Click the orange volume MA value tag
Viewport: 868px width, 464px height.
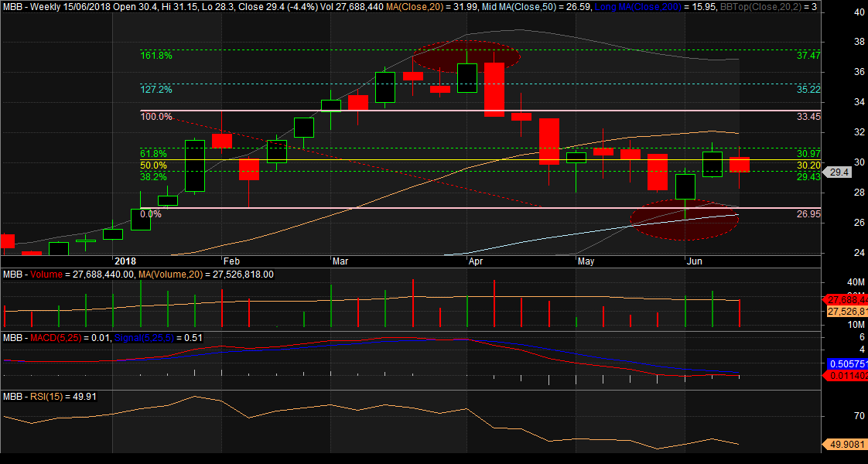[846, 311]
